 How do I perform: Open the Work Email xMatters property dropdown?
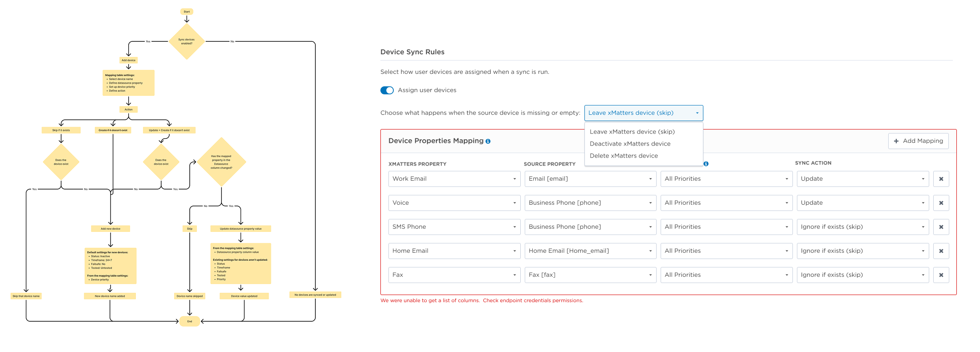click(454, 179)
